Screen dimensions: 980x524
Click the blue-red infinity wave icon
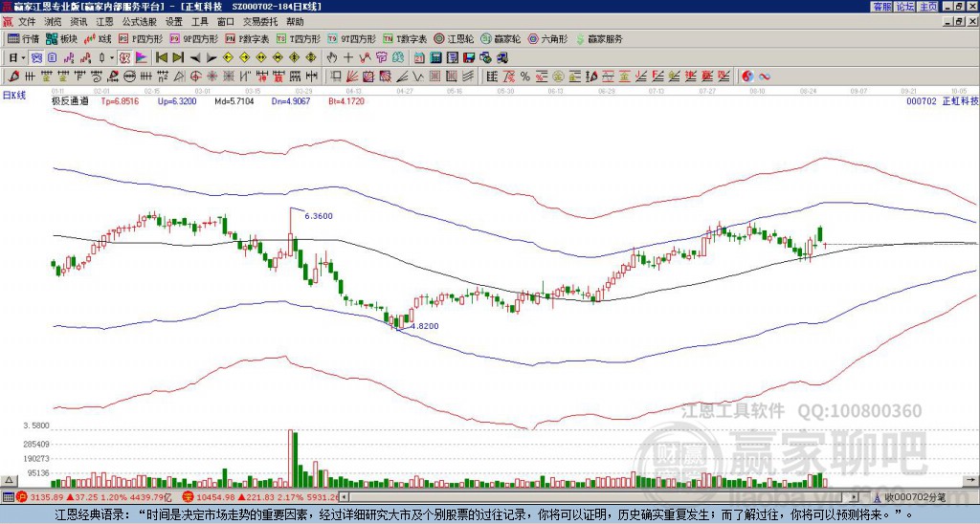(765, 76)
